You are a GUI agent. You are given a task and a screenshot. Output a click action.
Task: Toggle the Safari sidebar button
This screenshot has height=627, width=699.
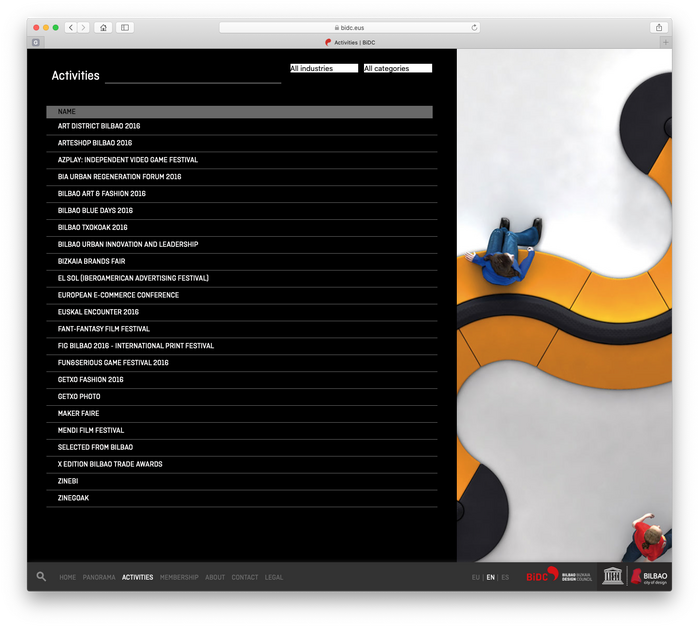[125, 28]
